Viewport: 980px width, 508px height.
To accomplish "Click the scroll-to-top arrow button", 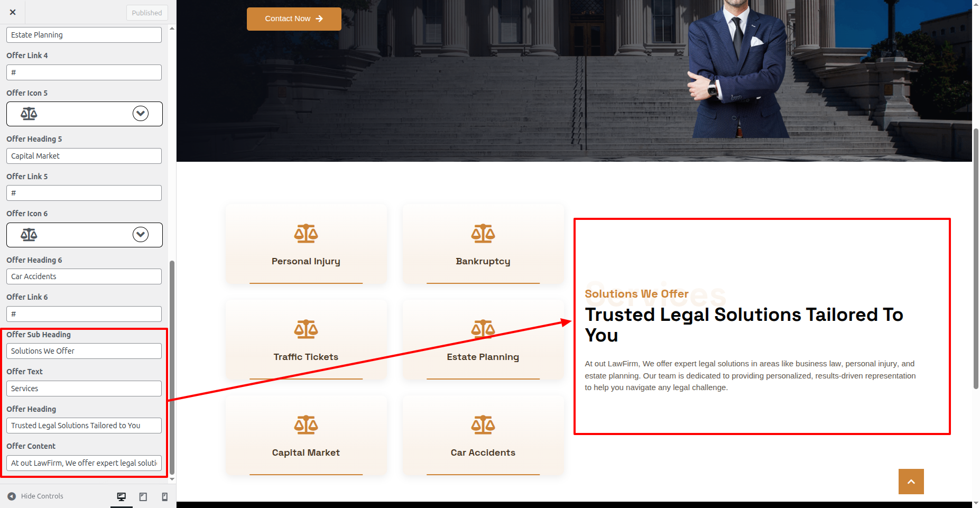I will pos(911,482).
